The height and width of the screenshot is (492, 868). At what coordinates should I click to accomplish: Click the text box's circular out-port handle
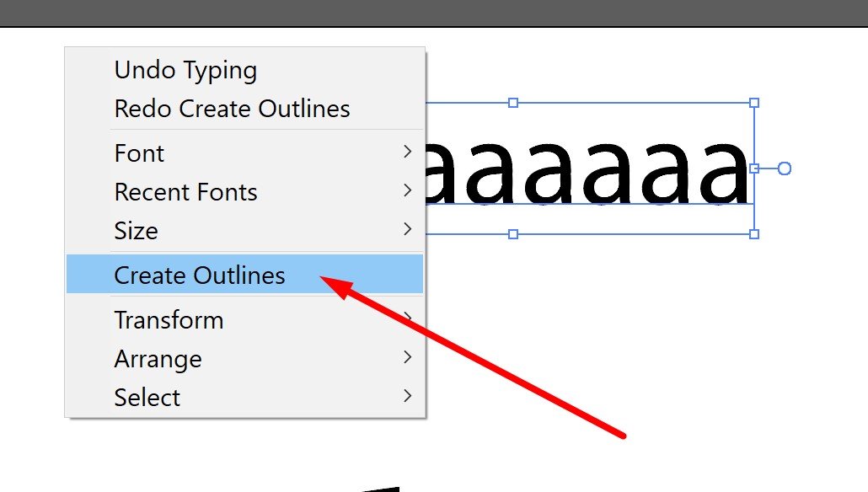point(785,168)
